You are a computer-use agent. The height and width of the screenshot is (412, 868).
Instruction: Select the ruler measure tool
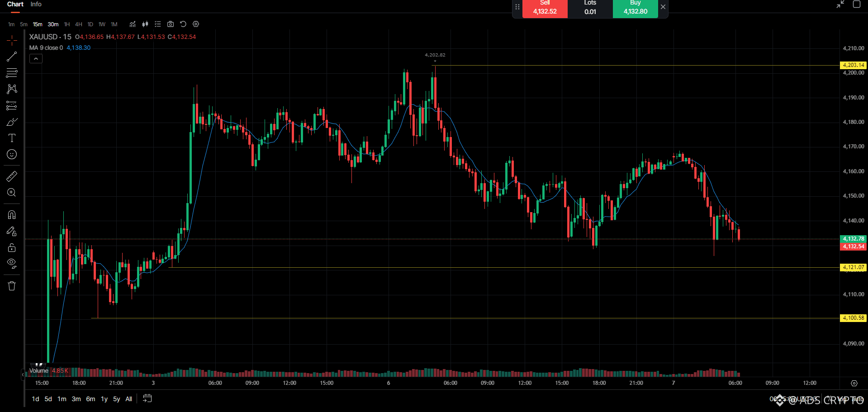tap(12, 176)
